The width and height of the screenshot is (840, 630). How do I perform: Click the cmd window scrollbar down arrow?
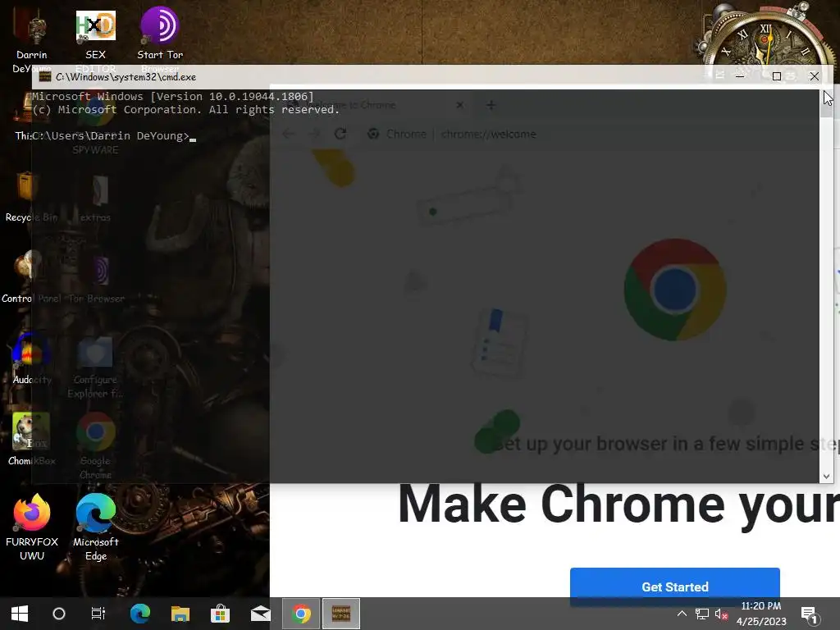pos(826,477)
